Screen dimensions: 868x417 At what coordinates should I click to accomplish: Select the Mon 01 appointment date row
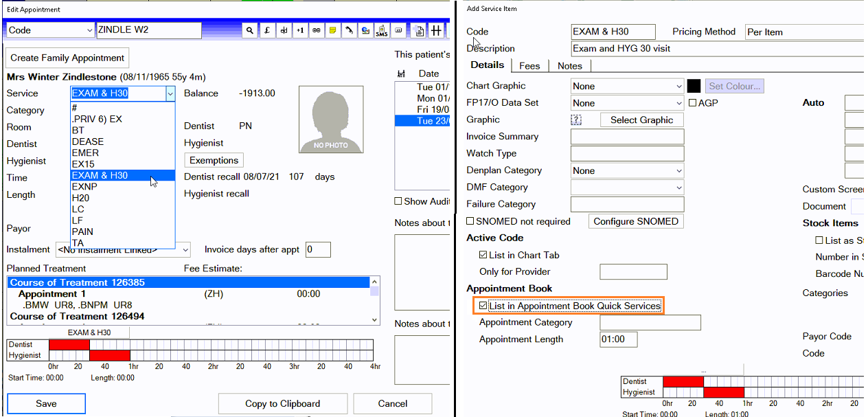(423, 98)
